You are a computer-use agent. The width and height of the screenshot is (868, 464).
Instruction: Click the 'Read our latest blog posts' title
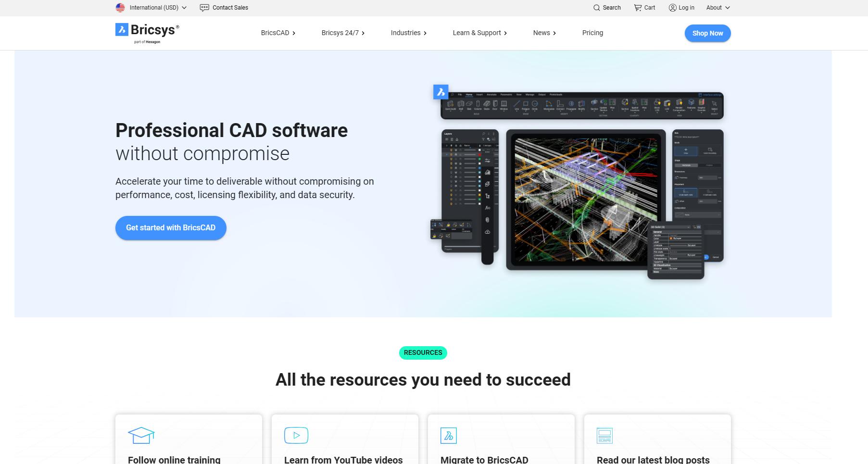tap(653, 460)
